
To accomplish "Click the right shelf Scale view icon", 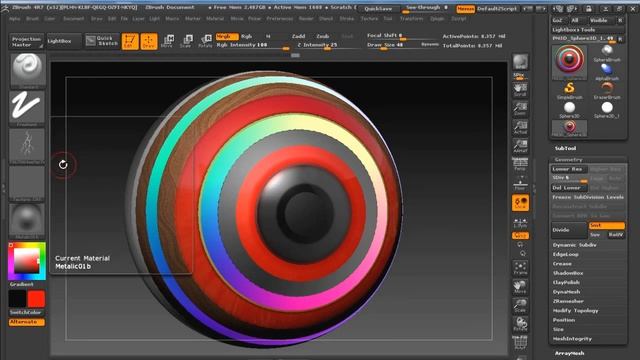I will [x=520, y=306].
